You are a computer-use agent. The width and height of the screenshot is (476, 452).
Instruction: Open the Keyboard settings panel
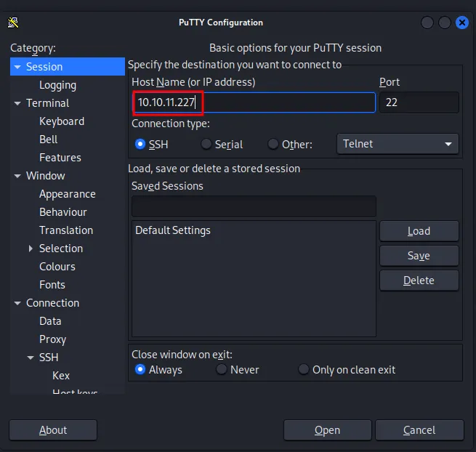point(62,121)
